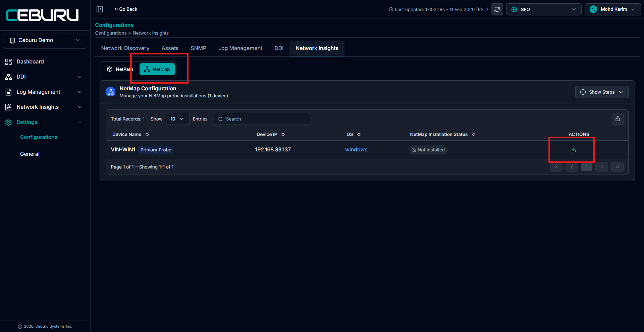Screen dimensions: 644x332
Task: Click the Configurations page heading
Action: (114, 25)
